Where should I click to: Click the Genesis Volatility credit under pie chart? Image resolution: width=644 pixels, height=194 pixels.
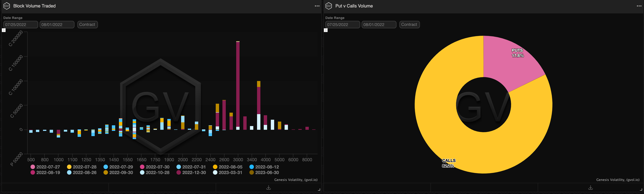click(618, 180)
